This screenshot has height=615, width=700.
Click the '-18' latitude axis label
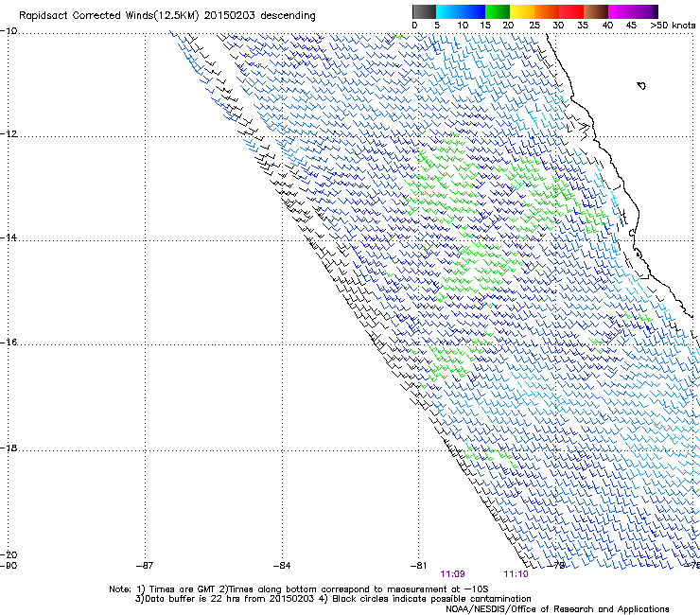coord(9,448)
